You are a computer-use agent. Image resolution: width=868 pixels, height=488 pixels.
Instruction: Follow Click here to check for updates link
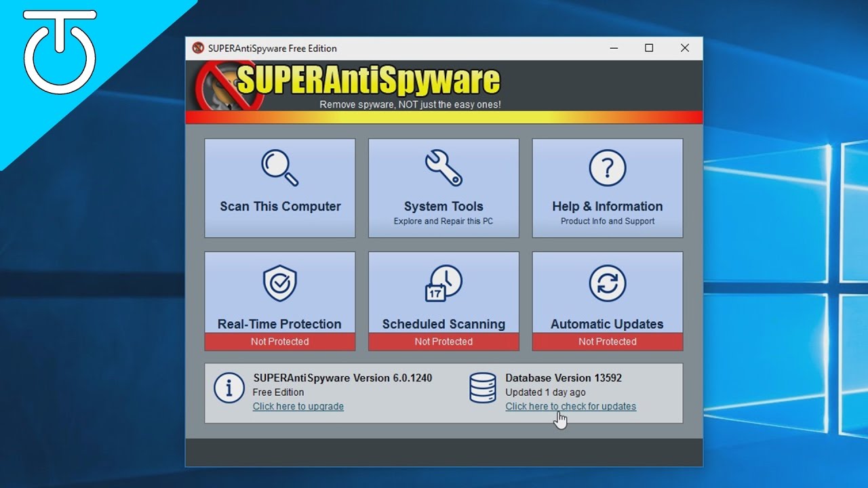click(571, 407)
